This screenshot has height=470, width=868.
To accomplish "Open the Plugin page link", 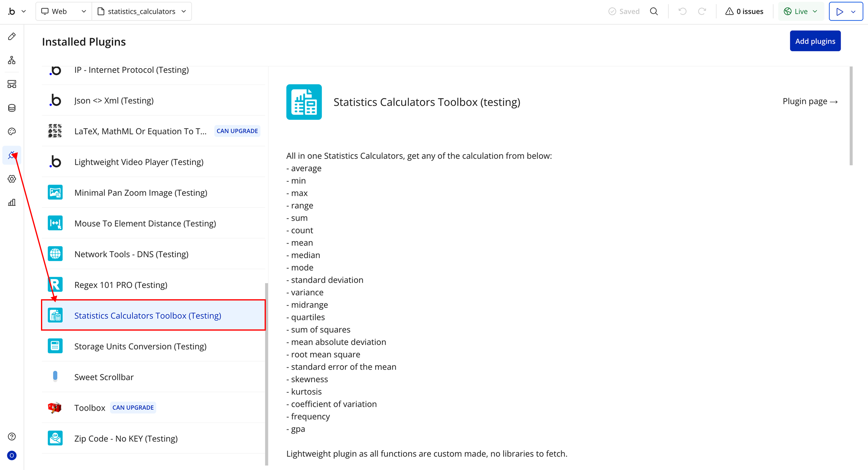I will coord(810,101).
